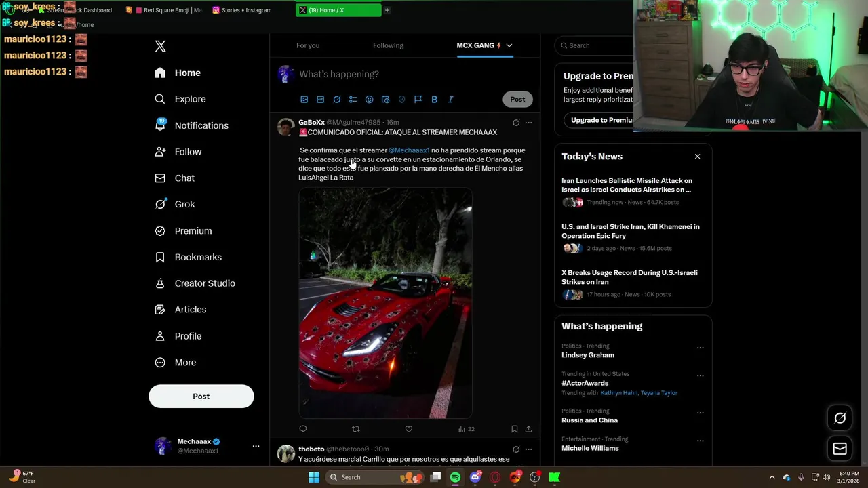Click the Upgrade to Premium button

(599, 120)
